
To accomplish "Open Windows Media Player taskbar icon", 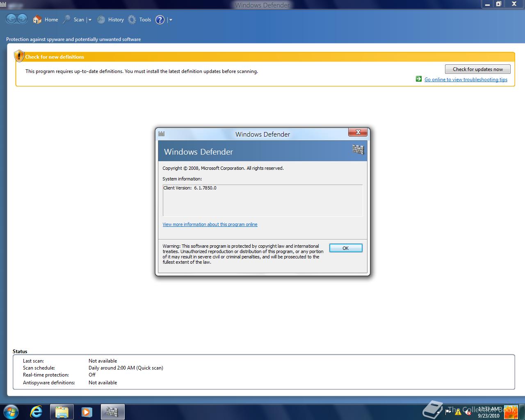I will (x=87, y=412).
